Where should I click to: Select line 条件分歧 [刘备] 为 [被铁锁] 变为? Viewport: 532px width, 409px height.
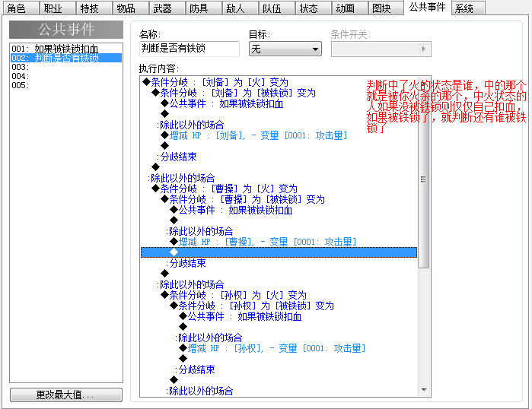279,93
